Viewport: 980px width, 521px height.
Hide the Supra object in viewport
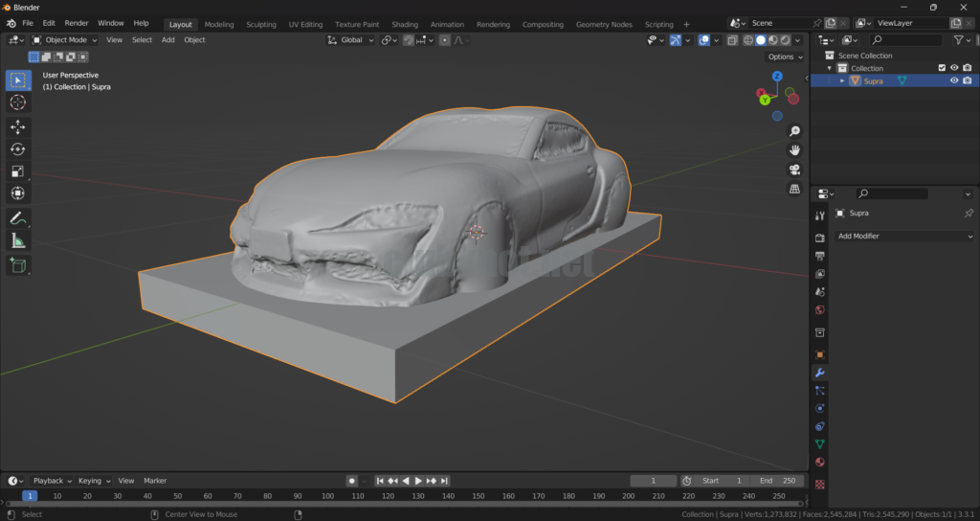[x=954, y=81]
